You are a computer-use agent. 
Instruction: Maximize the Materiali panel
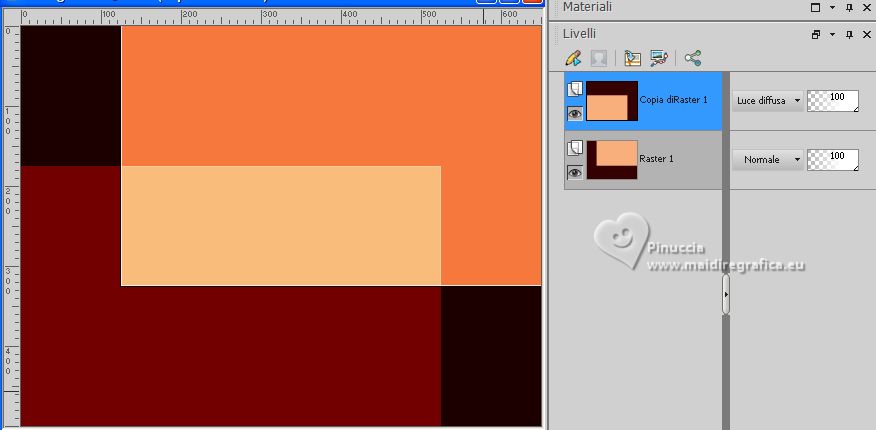click(816, 8)
